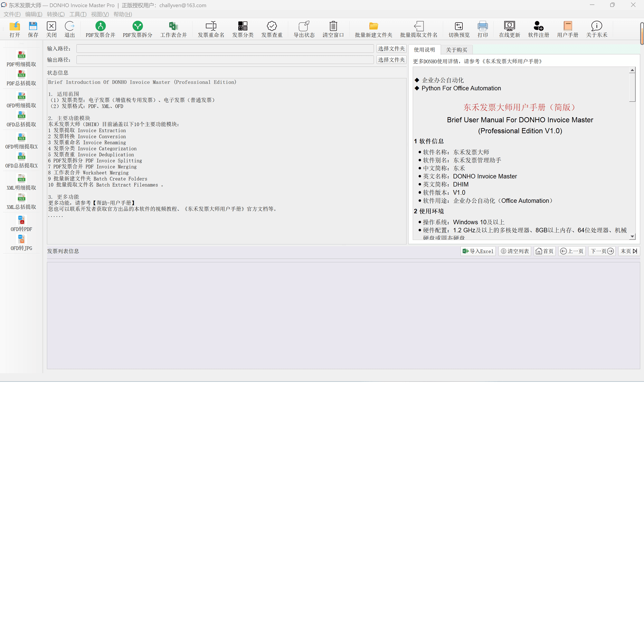
Task: Go to 首页 first page
Action: [544, 251]
